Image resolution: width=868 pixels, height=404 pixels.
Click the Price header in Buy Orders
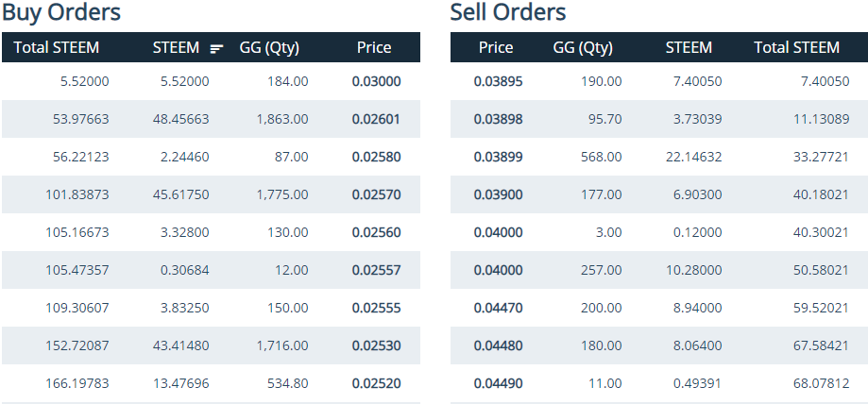pos(374,48)
